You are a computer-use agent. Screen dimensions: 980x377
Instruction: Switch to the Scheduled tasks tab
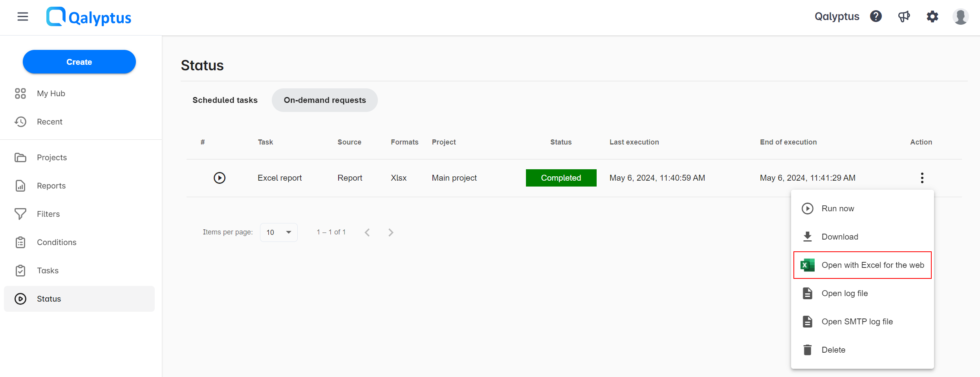click(x=225, y=100)
